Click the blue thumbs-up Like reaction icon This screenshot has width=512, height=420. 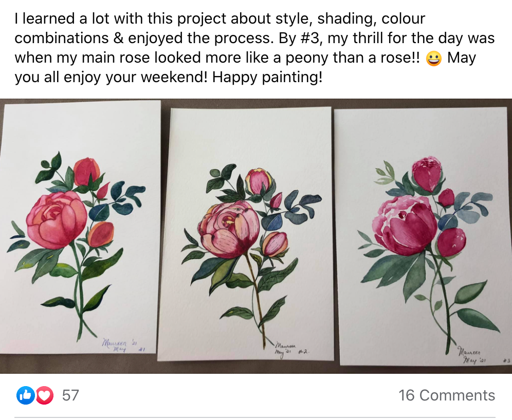pos(26,395)
